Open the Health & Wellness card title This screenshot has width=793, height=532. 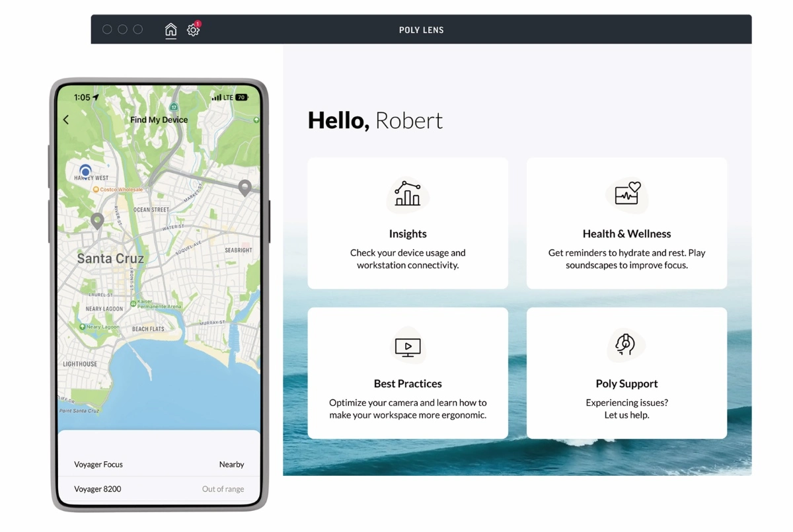626,234
